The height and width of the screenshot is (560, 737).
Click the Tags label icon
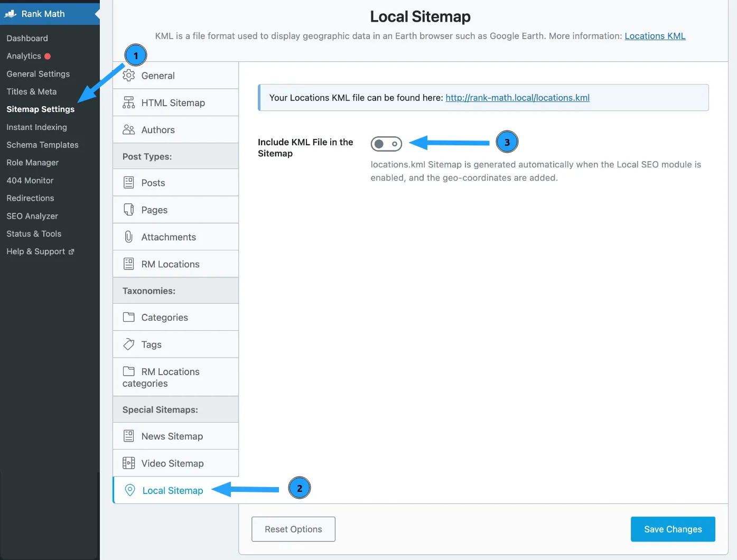coord(128,344)
